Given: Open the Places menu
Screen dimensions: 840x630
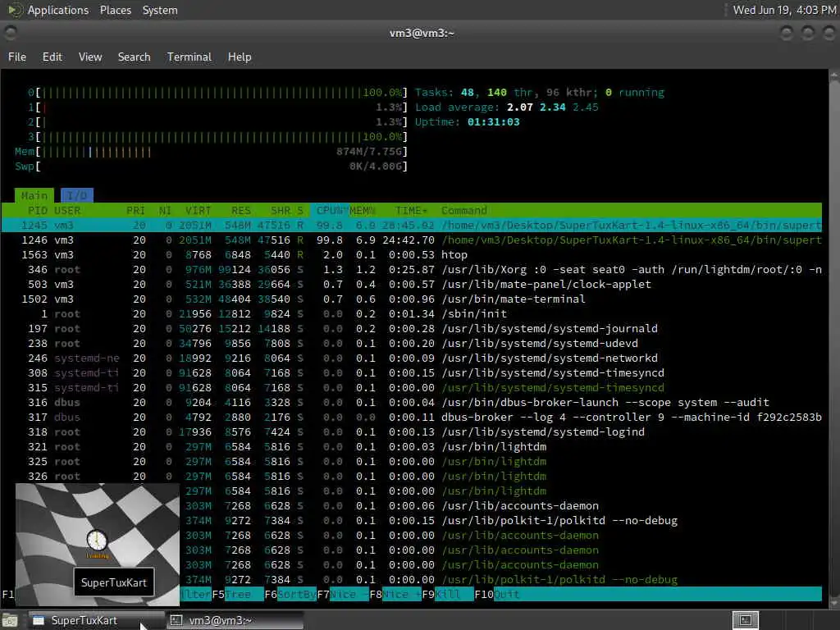Looking at the screenshot, I should (x=115, y=10).
